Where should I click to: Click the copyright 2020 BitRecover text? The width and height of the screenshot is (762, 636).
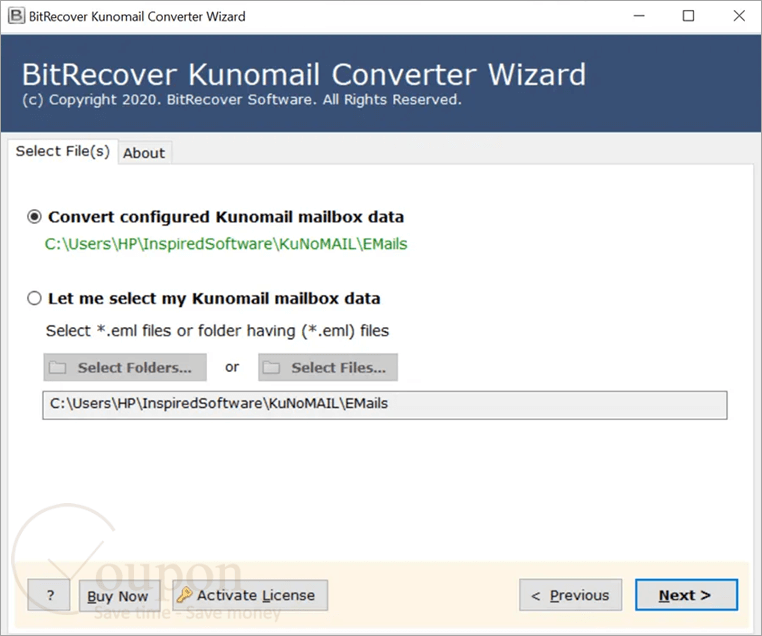click(x=242, y=100)
